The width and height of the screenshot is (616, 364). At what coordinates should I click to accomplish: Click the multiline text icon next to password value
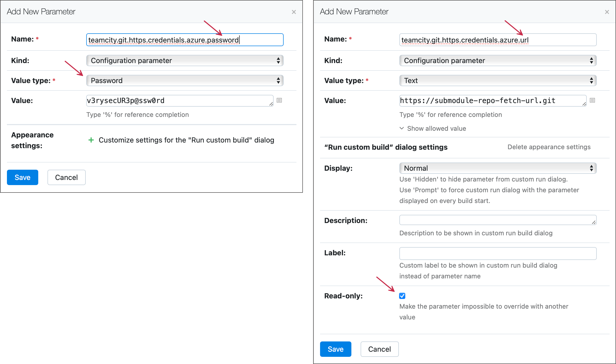pyautogui.click(x=279, y=100)
